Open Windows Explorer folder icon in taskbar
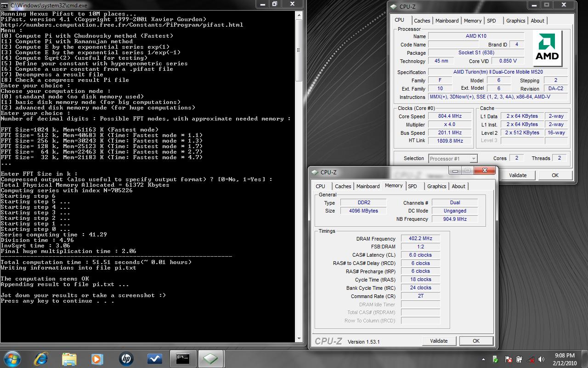Viewport: 588px width, 368px height. [x=69, y=359]
